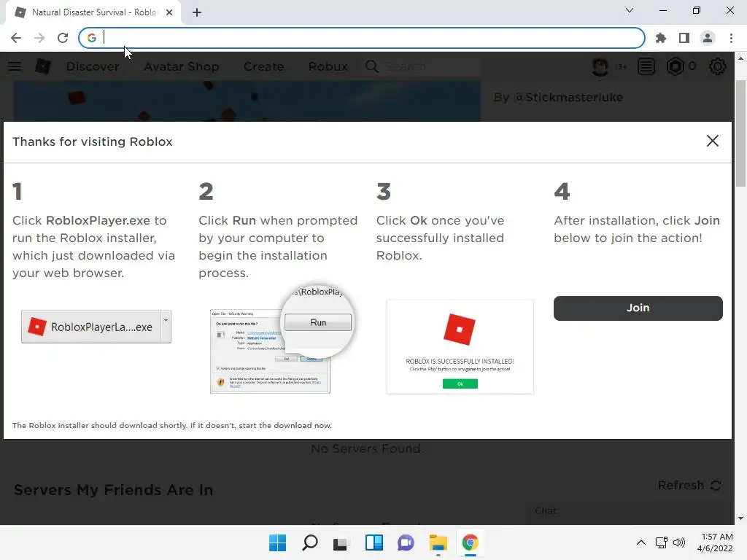The width and height of the screenshot is (747, 560).
Task: Close the Thanks for visiting Roblox dialog
Action: pos(712,141)
